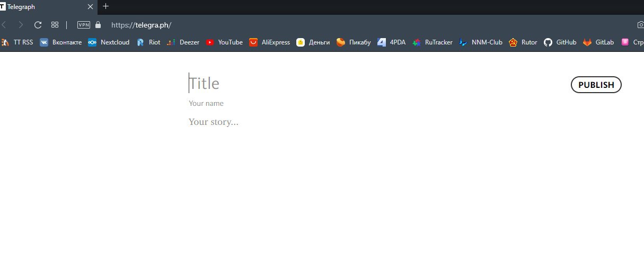Select the Telegraph browser tab
The width and height of the screenshot is (644, 253).
point(48,7)
